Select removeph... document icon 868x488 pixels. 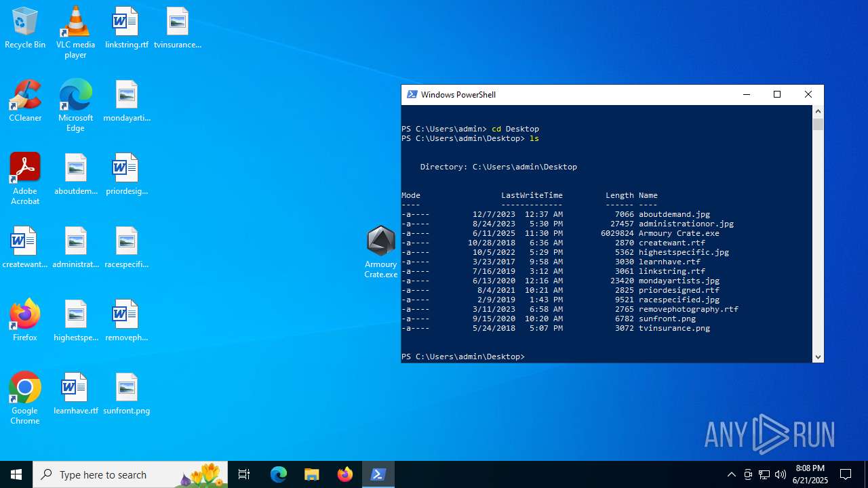point(127,321)
